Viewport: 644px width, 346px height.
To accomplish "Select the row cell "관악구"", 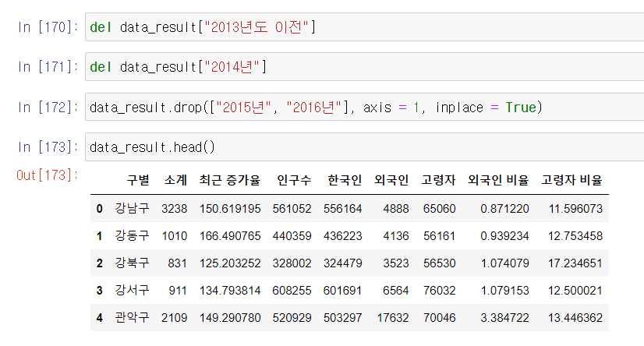I will click(x=132, y=318).
